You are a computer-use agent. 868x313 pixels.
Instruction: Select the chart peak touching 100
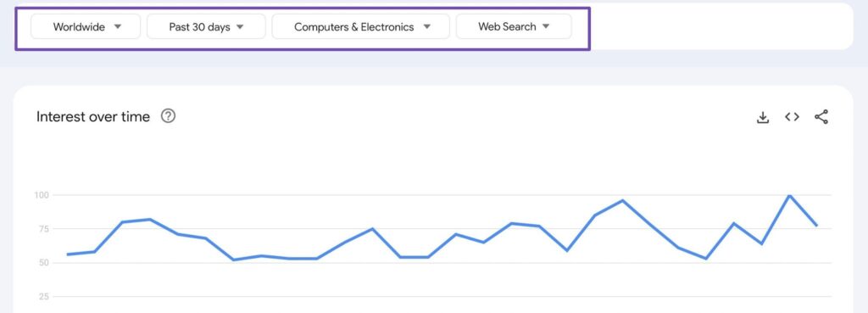(x=789, y=195)
